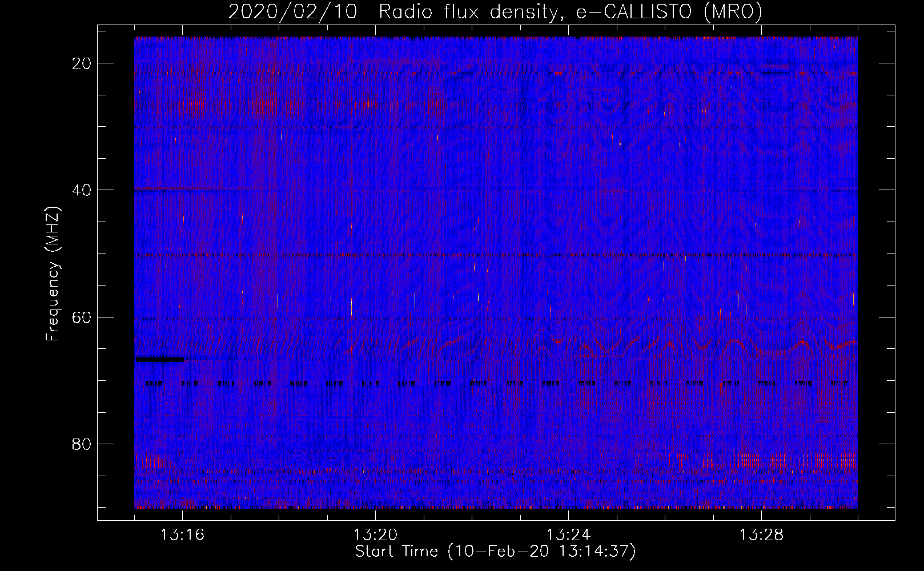924x571 pixels.
Task: Click the plot title 'Radio flux density, e-CALLISTO (MRO)'
Action: pyautogui.click(x=570, y=12)
